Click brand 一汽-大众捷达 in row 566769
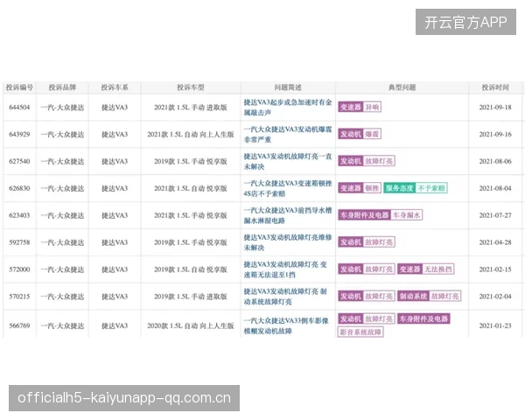 (x=62, y=325)
